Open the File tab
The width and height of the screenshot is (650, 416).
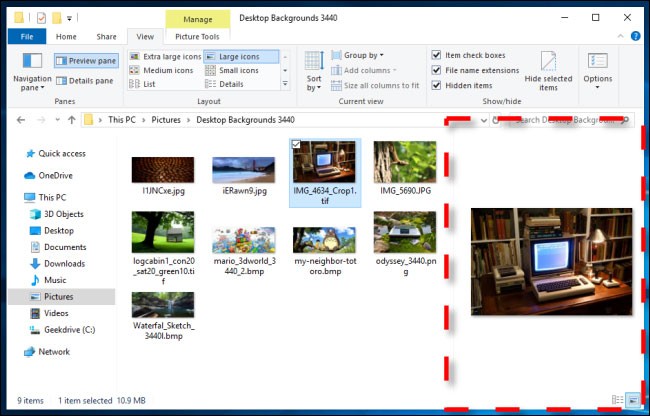26,36
